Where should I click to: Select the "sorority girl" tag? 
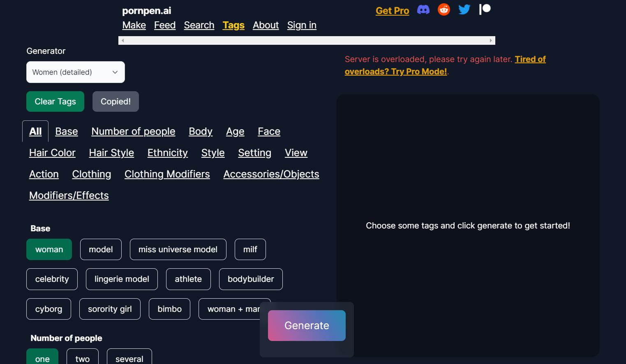110,309
